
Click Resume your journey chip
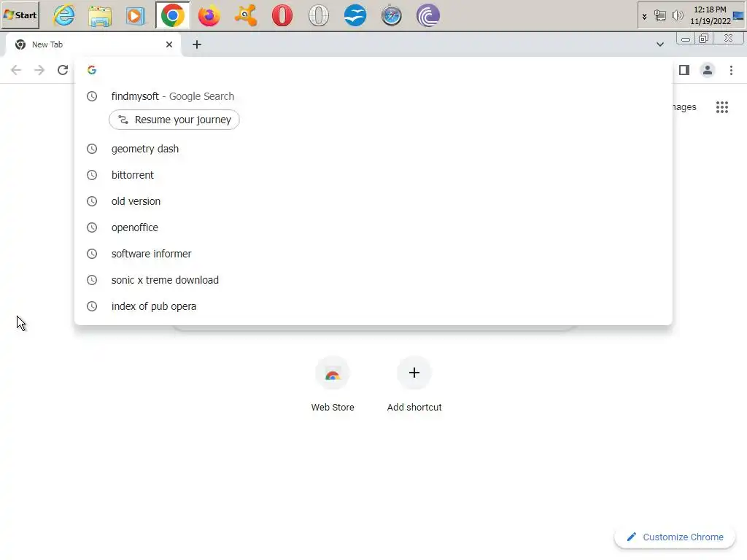[x=174, y=120]
